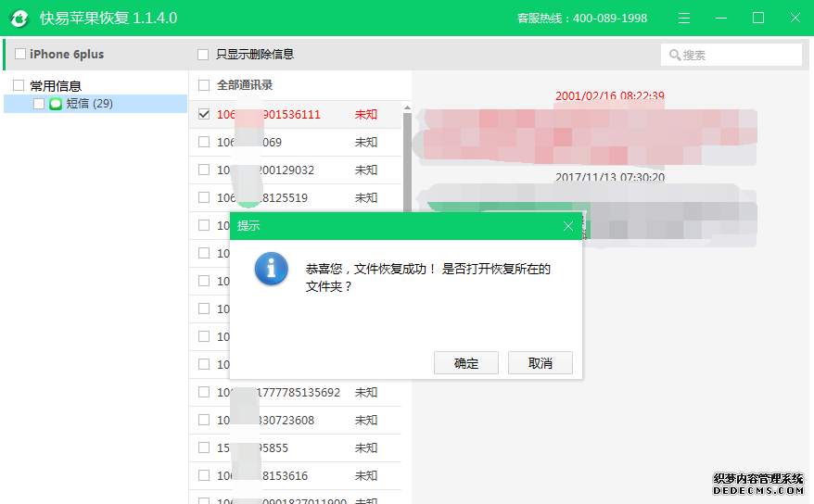Toggle the iPhone 6plus checkbox
This screenshot has height=504, width=814.
coord(20,54)
